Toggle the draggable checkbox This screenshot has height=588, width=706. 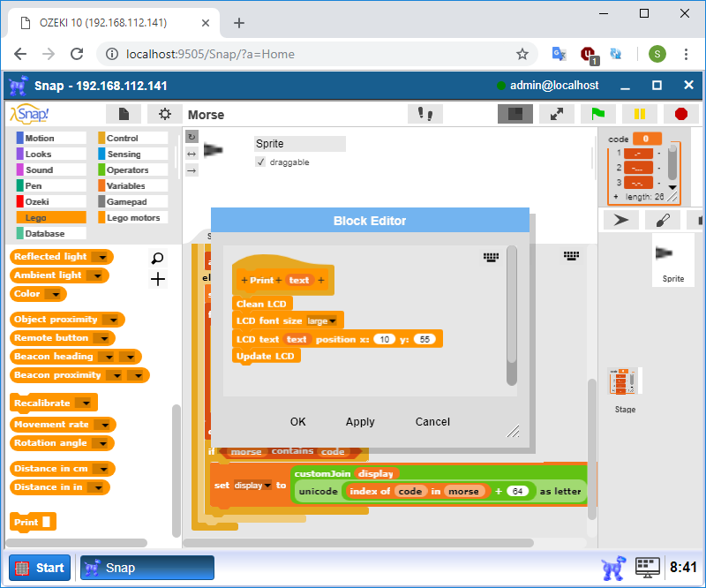pos(260,162)
